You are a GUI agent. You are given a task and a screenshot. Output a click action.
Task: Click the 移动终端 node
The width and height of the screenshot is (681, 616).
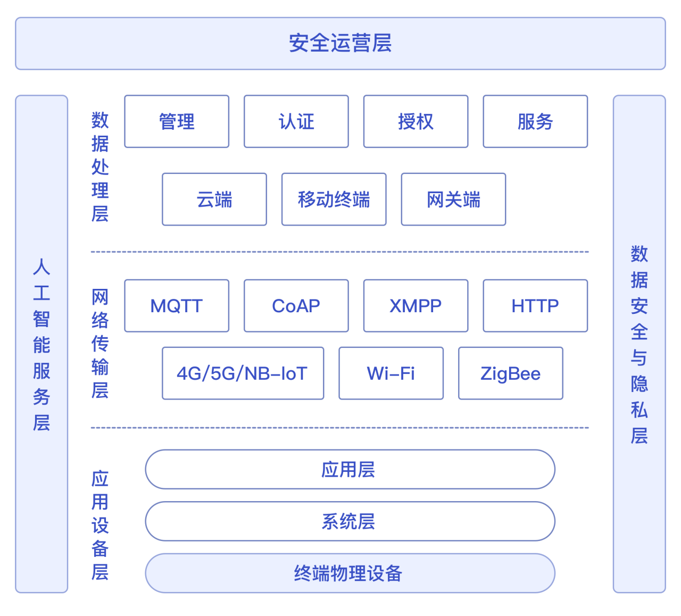(x=334, y=199)
